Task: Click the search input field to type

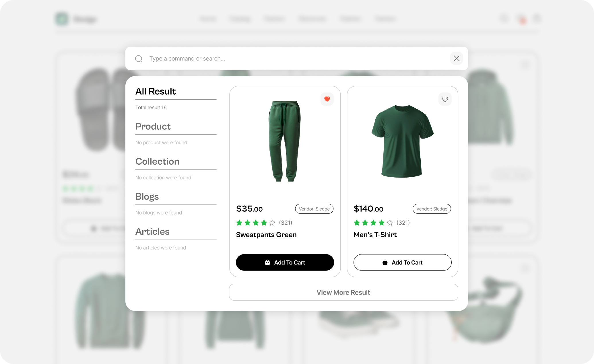Action: click(297, 59)
